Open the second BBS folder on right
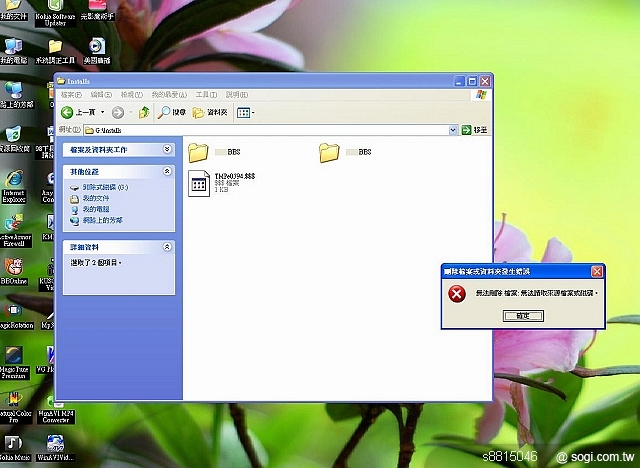Viewport: 640px width, 468px height. pos(330,152)
